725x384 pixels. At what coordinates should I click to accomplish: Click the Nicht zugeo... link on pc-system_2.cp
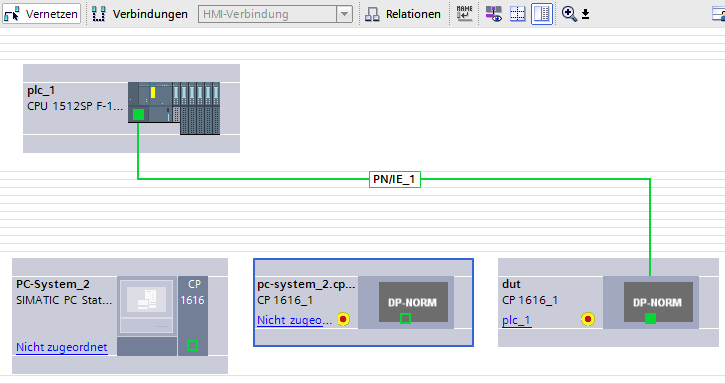tap(295, 320)
